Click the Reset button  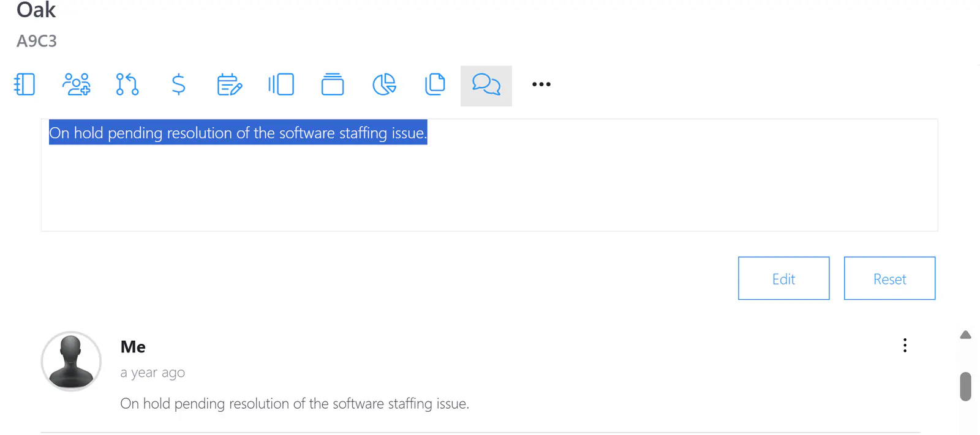tap(890, 278)
